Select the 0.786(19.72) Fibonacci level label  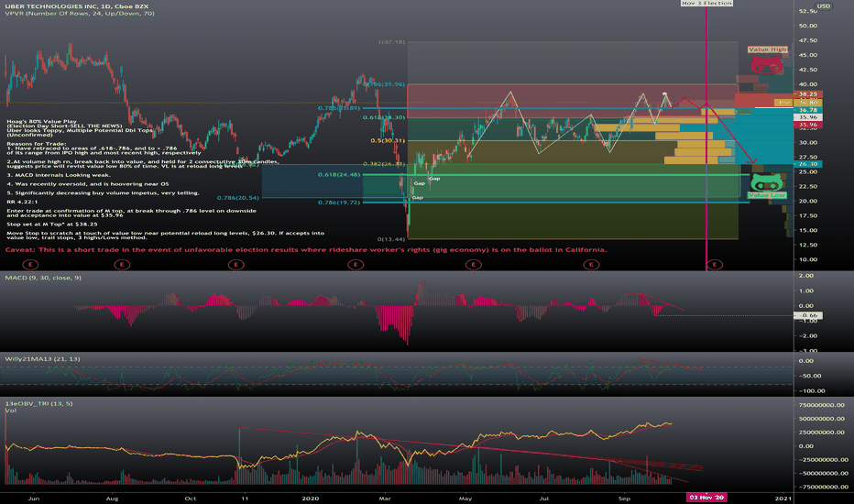[x=339, y=203]
